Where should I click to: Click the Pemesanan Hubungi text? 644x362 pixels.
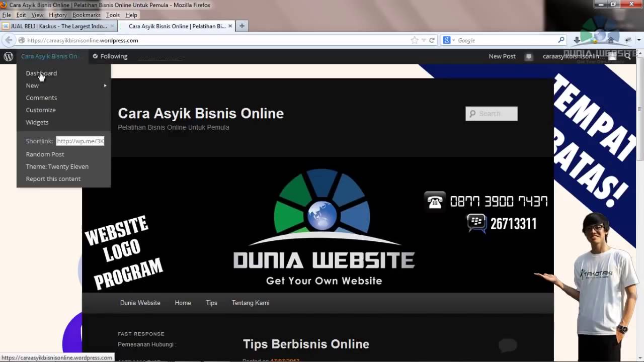coord(147,344)
